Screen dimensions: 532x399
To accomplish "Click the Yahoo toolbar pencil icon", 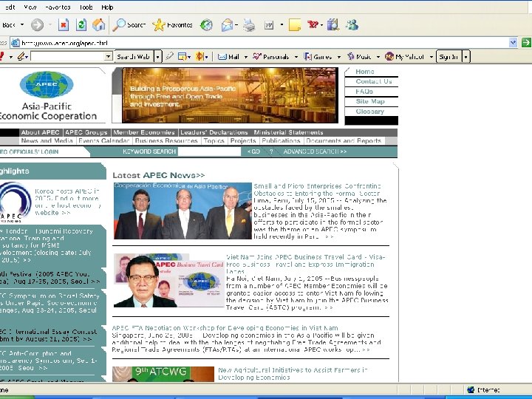I will 21,57.
